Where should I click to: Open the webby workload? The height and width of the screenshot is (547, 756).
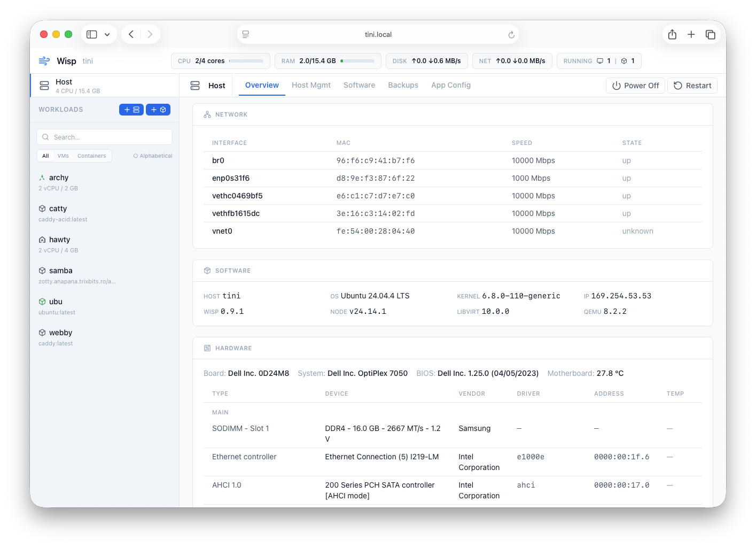click(105, 337)
